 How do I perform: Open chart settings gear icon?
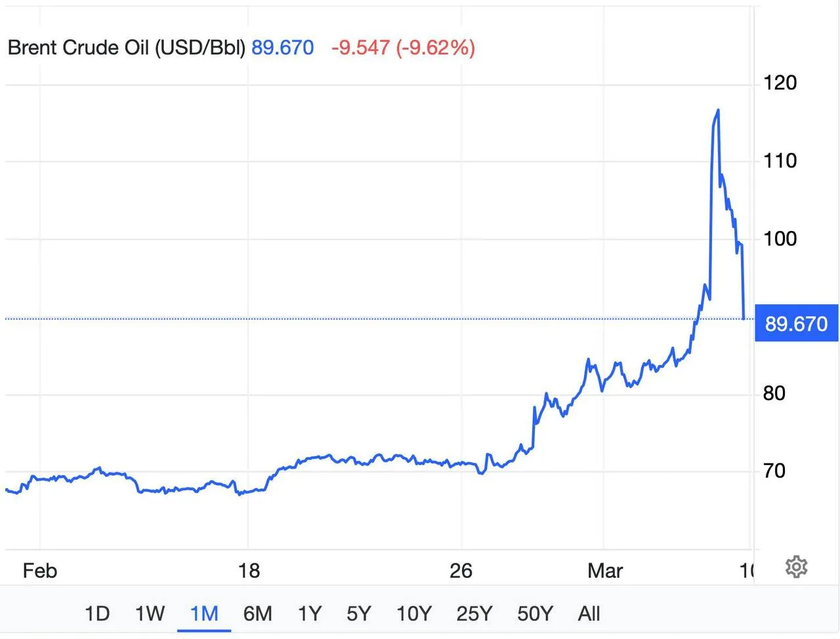(796, 567)
